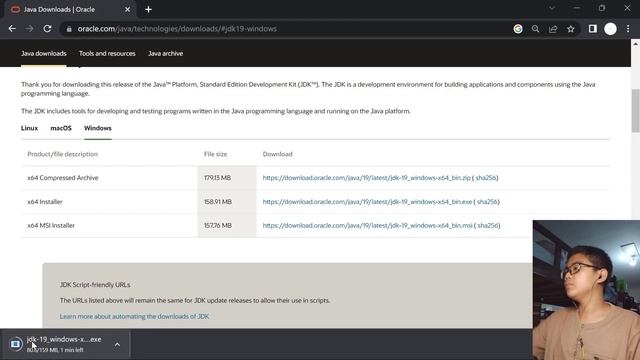This screenshot has height=360, width=640.
Task: Open the Java archive menu item
Action: tap(165, 53)
